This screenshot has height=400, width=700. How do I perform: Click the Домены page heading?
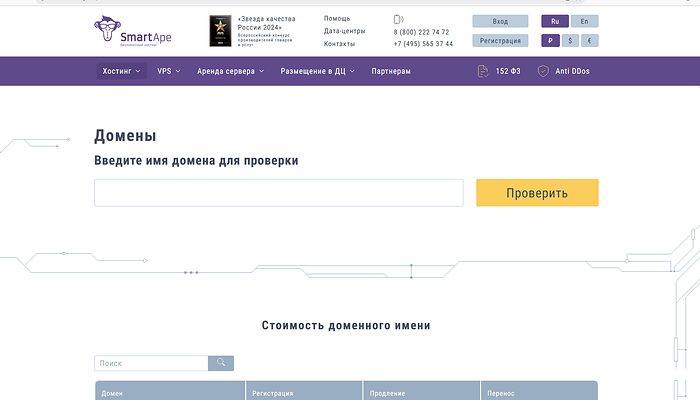tap(125, 136)
